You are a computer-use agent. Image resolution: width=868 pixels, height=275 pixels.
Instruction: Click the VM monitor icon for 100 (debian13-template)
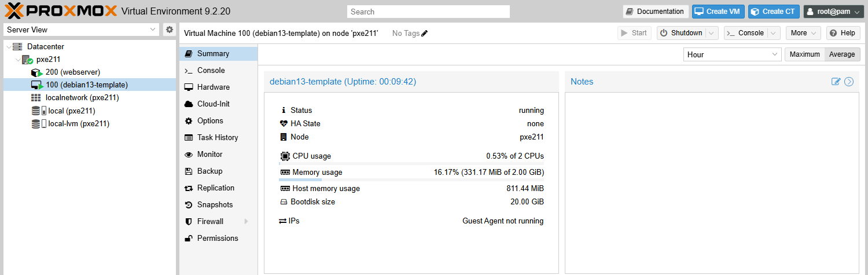[37, 85]
